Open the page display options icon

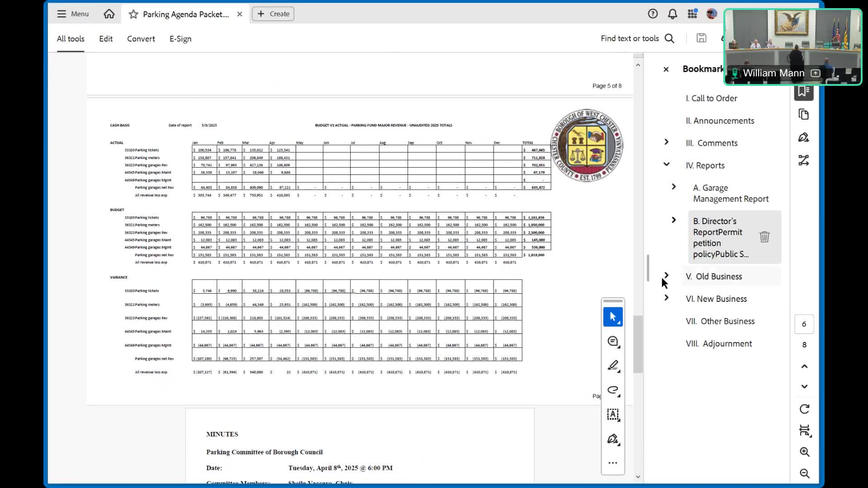[x=804, y=431]
